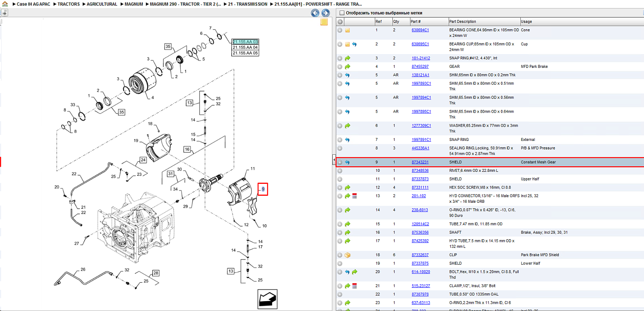
Task: Click green arrow in HEX SOC SCREW row
Action: [x=347, y=188]
